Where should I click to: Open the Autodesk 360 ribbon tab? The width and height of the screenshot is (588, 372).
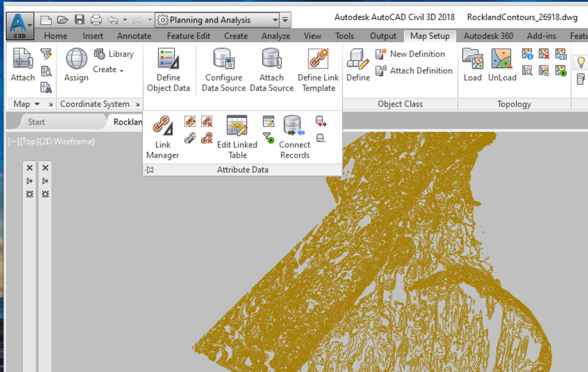pyautogui.click(x=488, y=36)
